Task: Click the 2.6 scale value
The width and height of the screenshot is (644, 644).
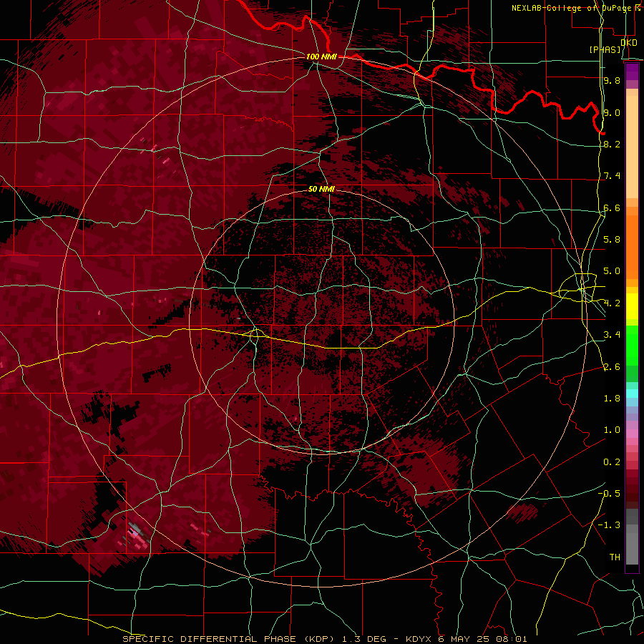Action: tap(612, 367)
